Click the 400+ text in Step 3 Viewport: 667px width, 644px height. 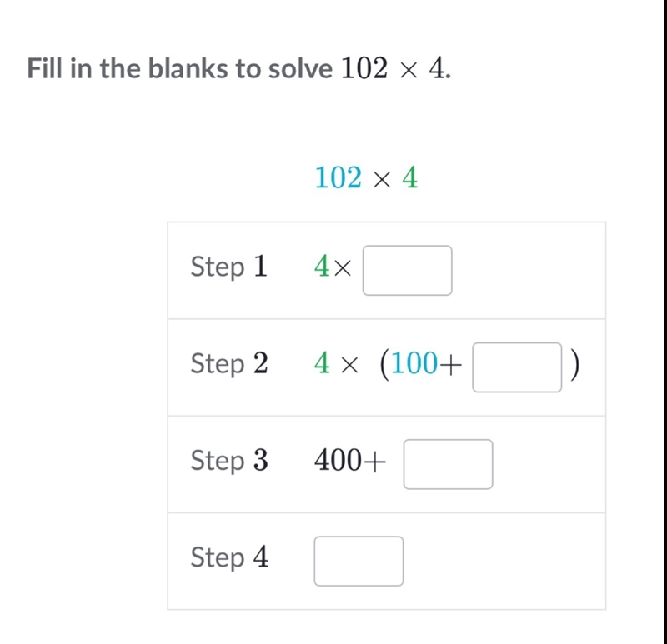pos(350,461)
